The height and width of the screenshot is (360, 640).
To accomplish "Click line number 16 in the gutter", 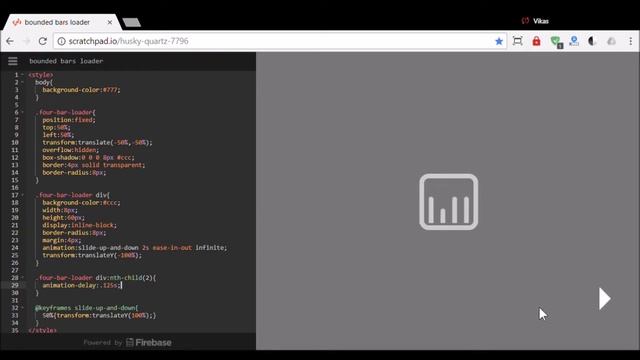I will tap(15, 188).
